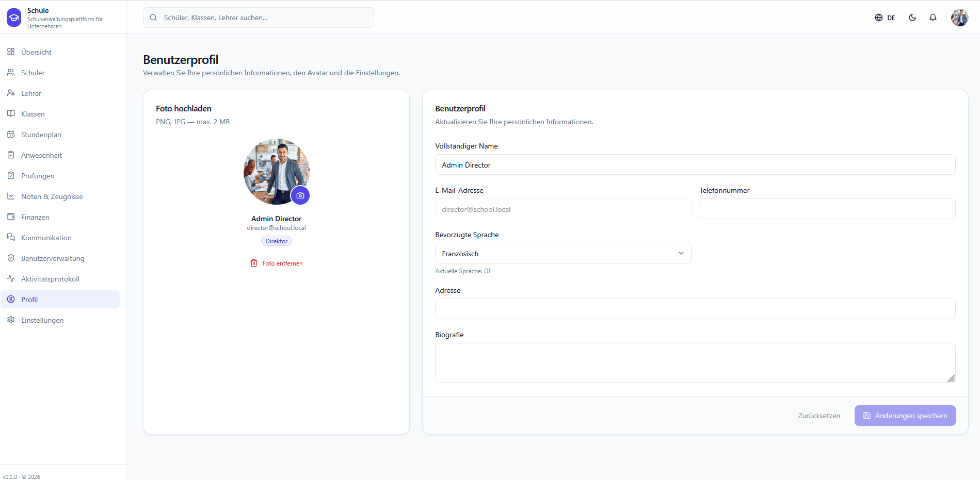Click the Änderungen speichern button
The width and height of the screenshot is (980, 480).
point(905,416)
